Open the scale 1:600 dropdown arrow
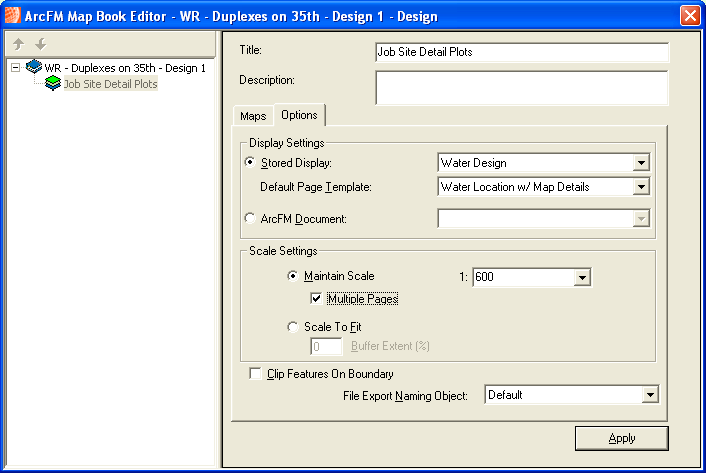Image resolution: width=706 pixels, height=473 pixels. click(x=582, y=277)
